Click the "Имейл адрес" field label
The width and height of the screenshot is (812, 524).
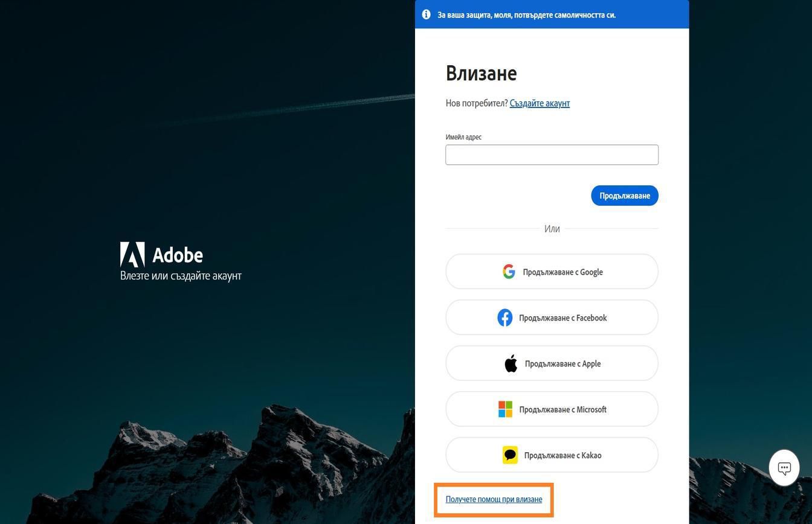tap(463, 137)
